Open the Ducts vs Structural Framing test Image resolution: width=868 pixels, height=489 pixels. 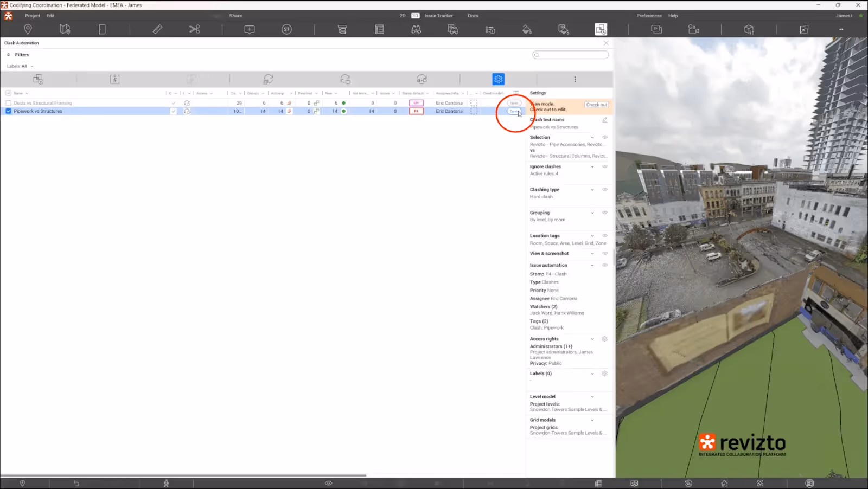point(514,103)
